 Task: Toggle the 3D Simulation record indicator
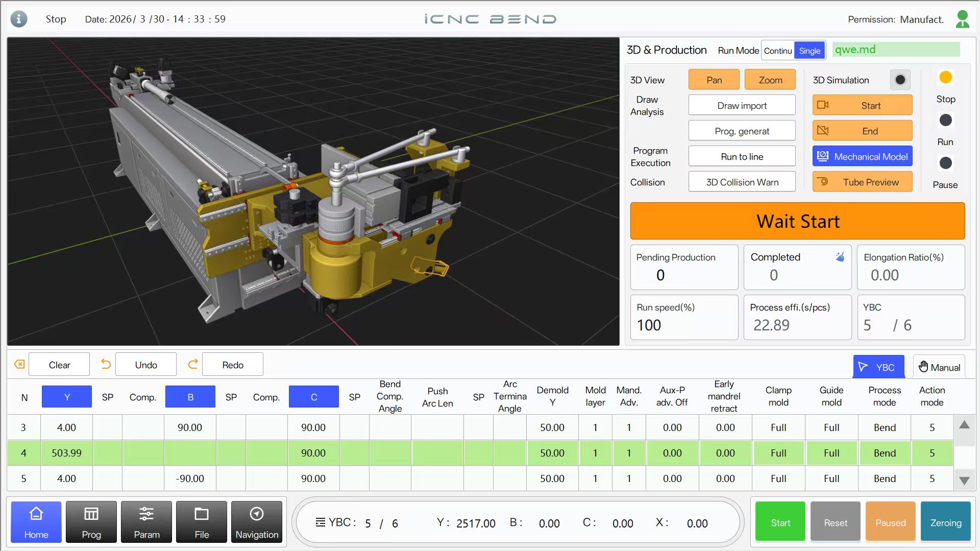pyautogui.click(x=900, y=80)
